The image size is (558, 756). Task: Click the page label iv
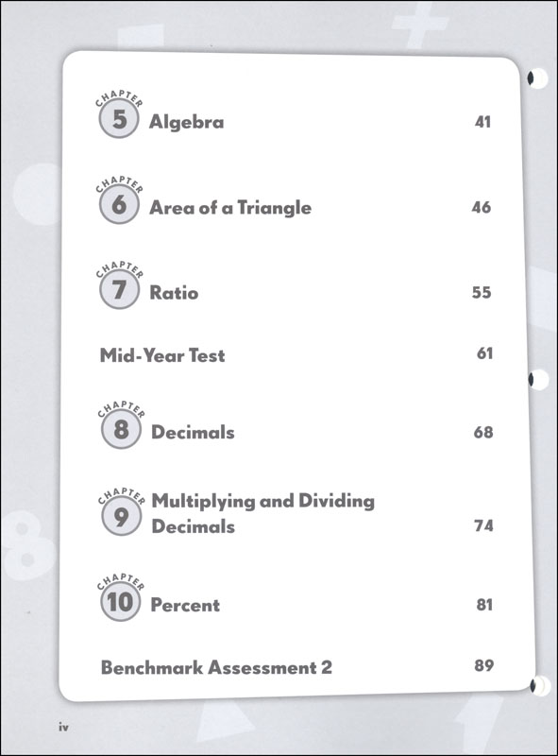coord(63,727)
